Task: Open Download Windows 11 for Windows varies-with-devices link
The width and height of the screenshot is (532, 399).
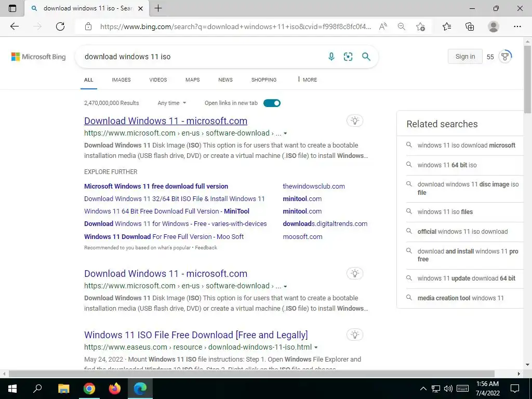Action: (176, 224)
